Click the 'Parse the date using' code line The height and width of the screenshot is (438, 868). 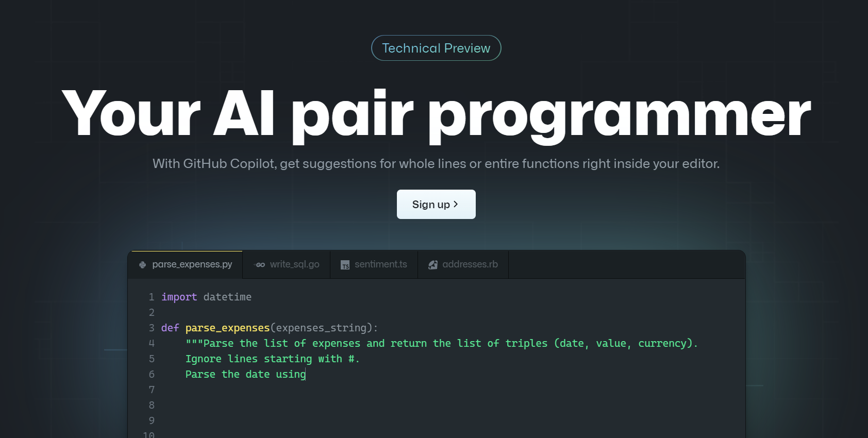tap(246, 374)
